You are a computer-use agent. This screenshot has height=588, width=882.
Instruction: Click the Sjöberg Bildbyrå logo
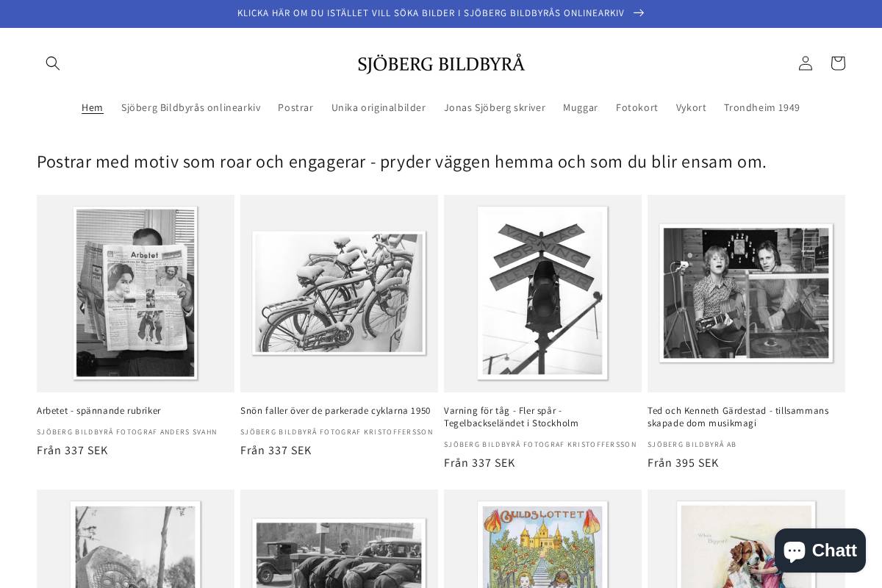tap(441, 64)
